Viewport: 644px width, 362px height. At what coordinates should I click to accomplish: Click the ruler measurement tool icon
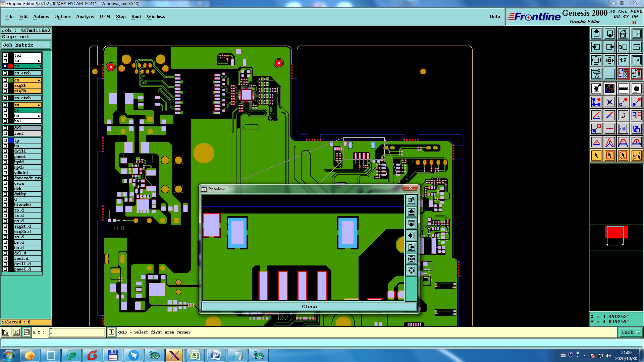pyautogui.click(x=623, y=88)
